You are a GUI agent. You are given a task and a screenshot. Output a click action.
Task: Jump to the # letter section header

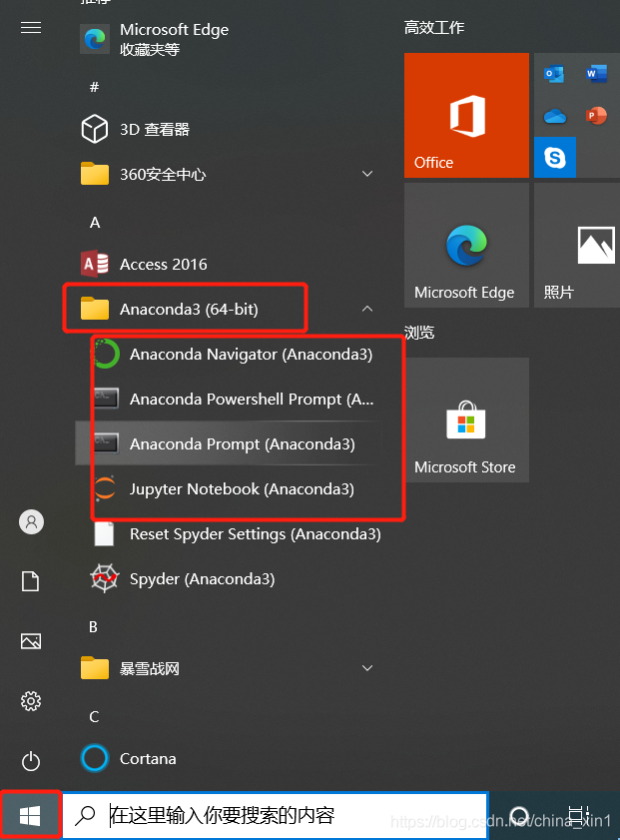(x=94, y=87)
